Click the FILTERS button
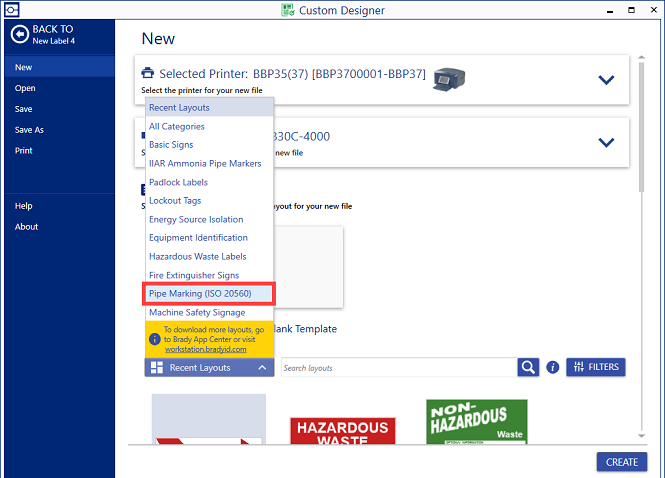 coord(595,367)
